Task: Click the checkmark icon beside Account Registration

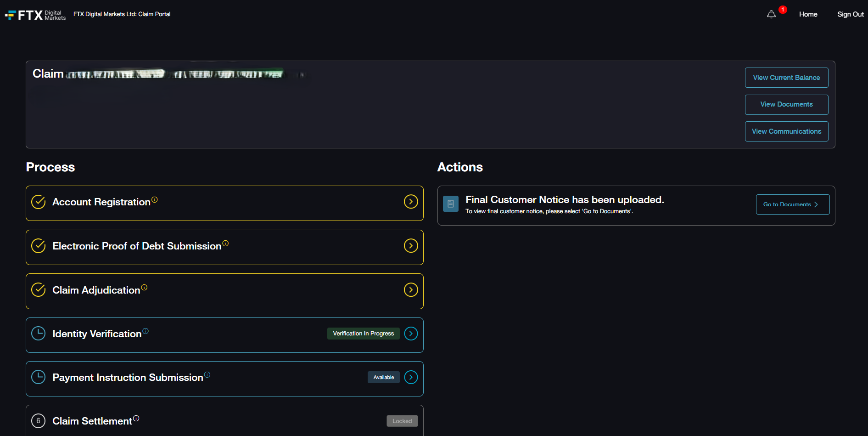Action: point(38,202)
